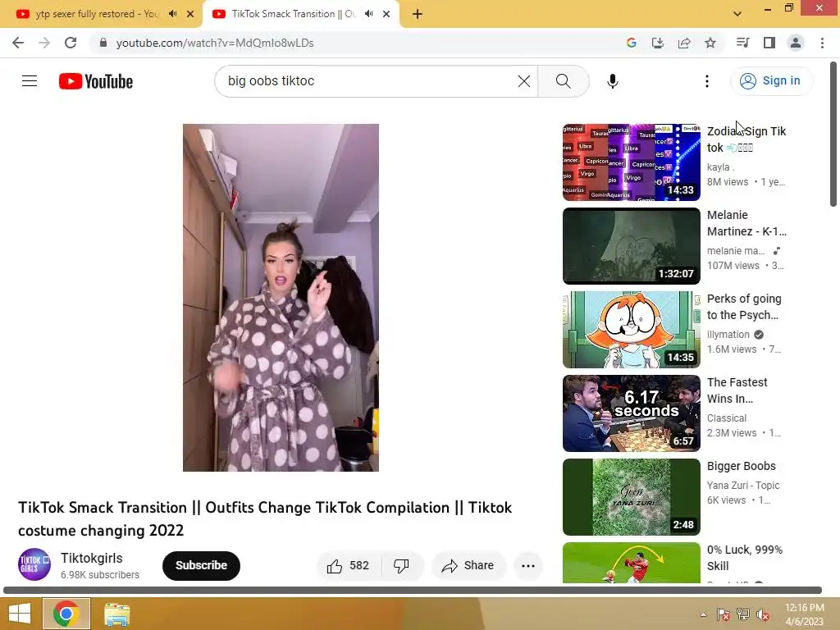The height and width of the screenshot is (630, 840).
Task: Expand the tab search dropdown chevron
Action: click(x=737, y=14)
